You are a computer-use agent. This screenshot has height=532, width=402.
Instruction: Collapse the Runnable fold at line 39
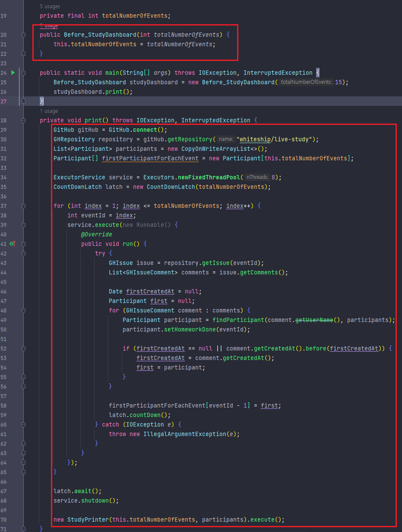[x=24, y=225]
